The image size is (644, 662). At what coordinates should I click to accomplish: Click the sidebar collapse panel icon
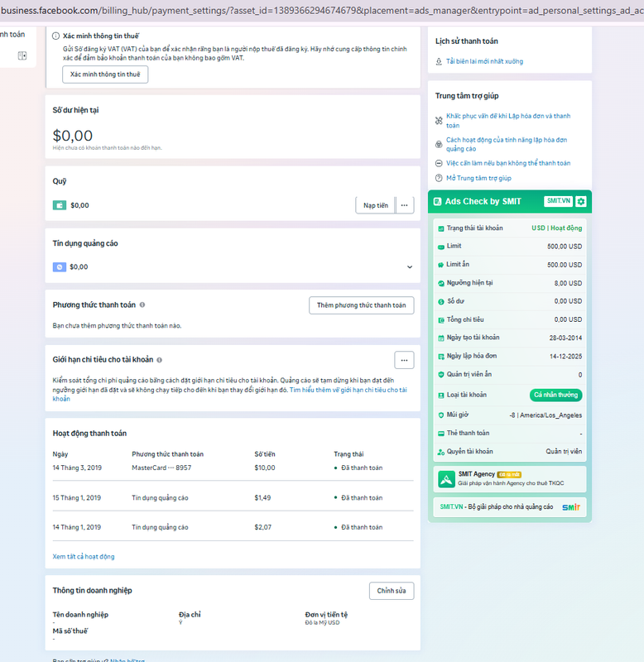22,55
